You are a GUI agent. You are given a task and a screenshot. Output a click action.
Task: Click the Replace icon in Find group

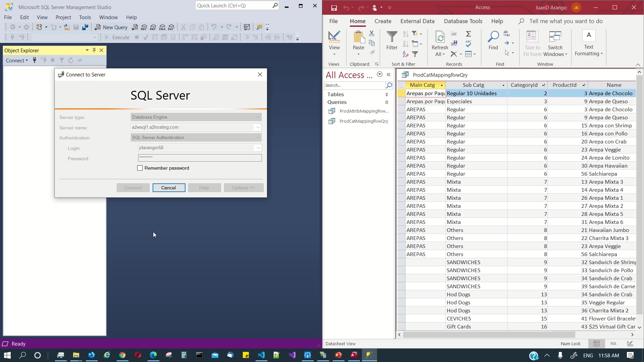[506, 33]
